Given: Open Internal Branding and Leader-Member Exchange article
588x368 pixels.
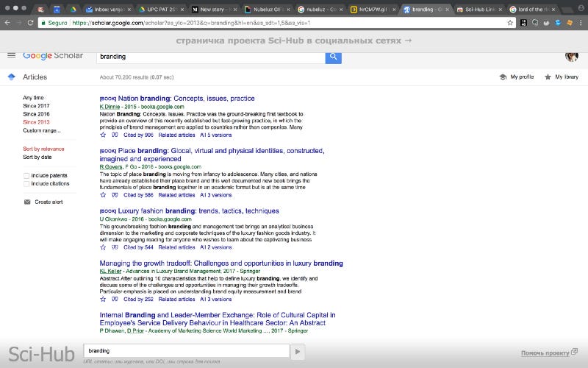Looking at the screenshot, I should (218, 319).
